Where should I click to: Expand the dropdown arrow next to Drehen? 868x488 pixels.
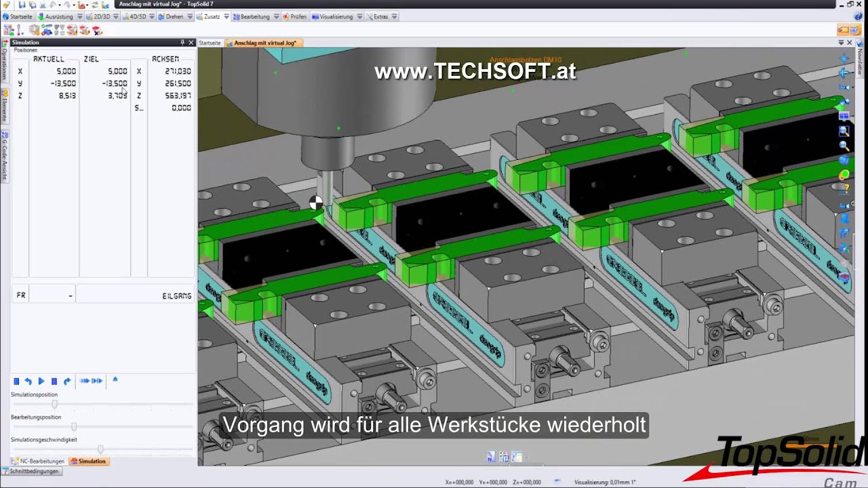pyautogui.click(x=189, y=16)
